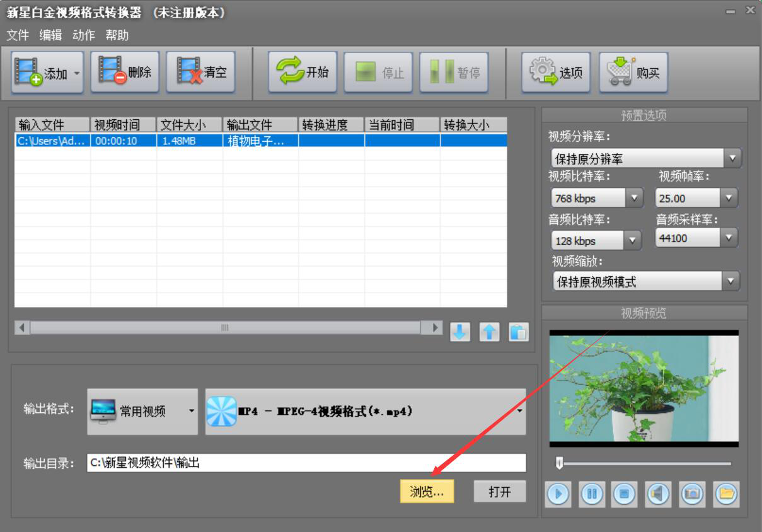Pause the video preview
The width and height of the screenshot is (762, 532).
pos(591,494)
